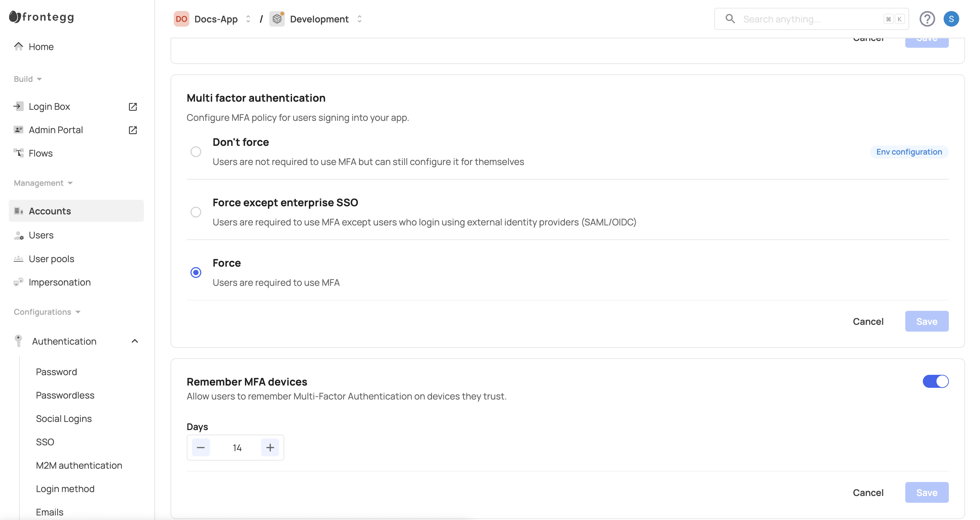Click the Frontegg logo icon
Viewport: 980px width, 520px height.
click(15, 17)
